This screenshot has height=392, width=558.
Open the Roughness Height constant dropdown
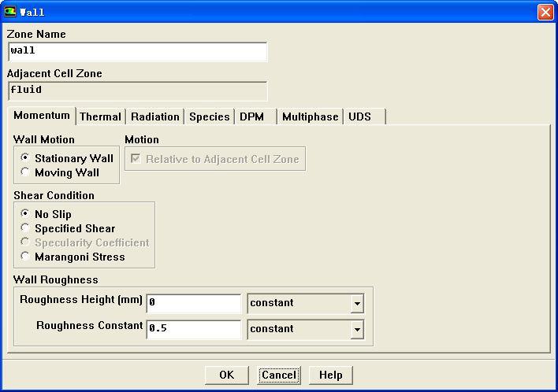[357, 304]
